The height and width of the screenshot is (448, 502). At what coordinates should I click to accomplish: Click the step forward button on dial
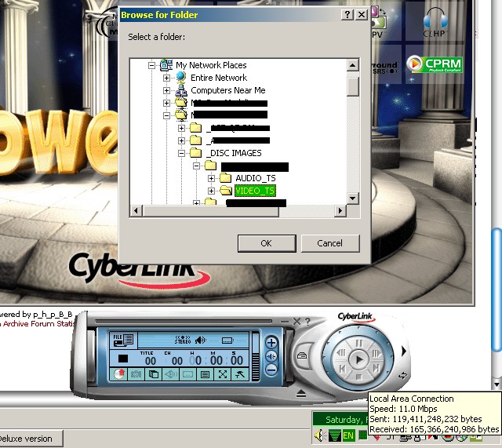376,354
